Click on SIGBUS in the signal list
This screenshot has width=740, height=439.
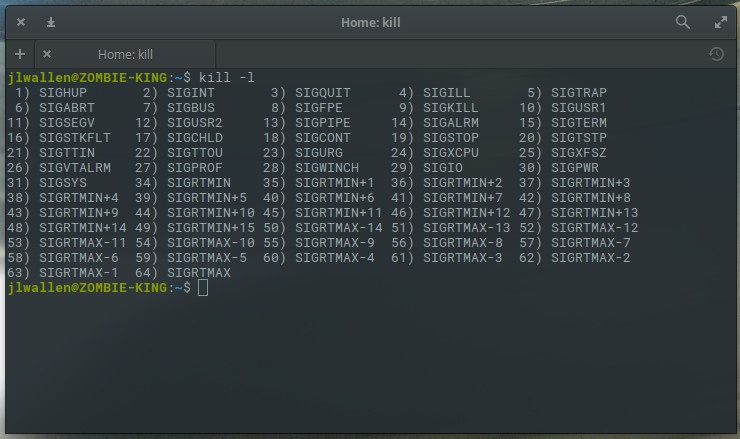click(191, 108)
